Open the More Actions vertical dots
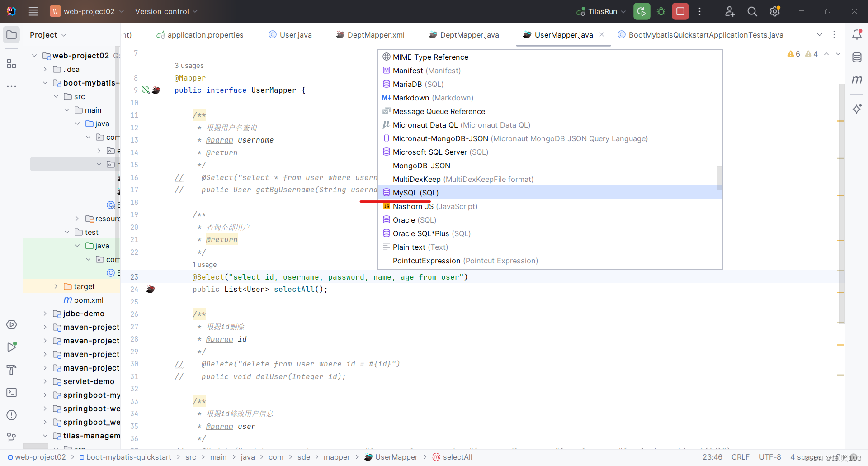 click(x=699, y=11)
